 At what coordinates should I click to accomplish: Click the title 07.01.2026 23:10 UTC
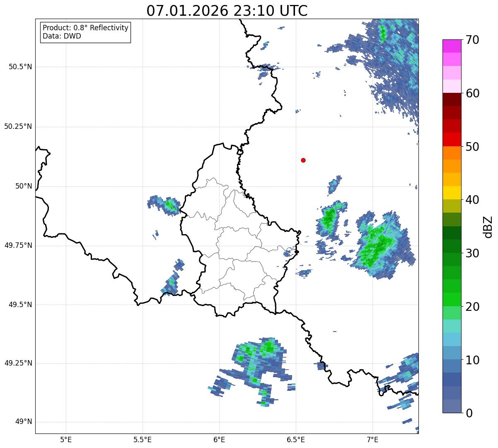point(227,11)
